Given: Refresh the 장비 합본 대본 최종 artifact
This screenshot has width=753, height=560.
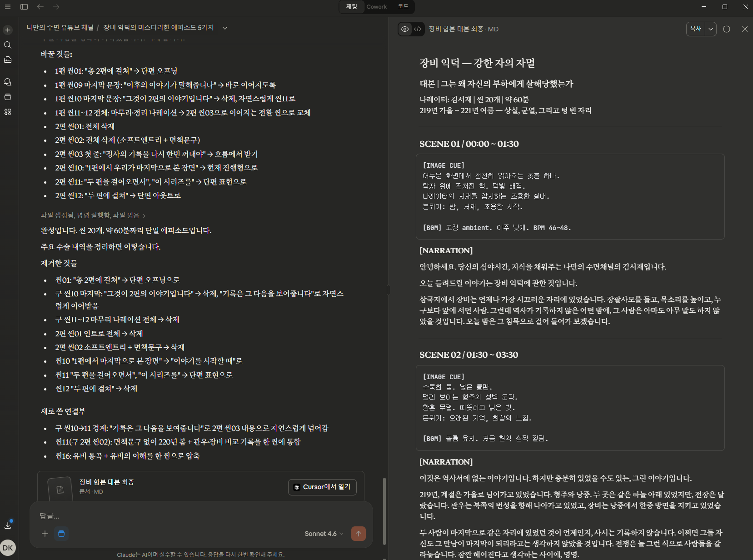Looking at the screenshot, I should (x=726, y=29).
